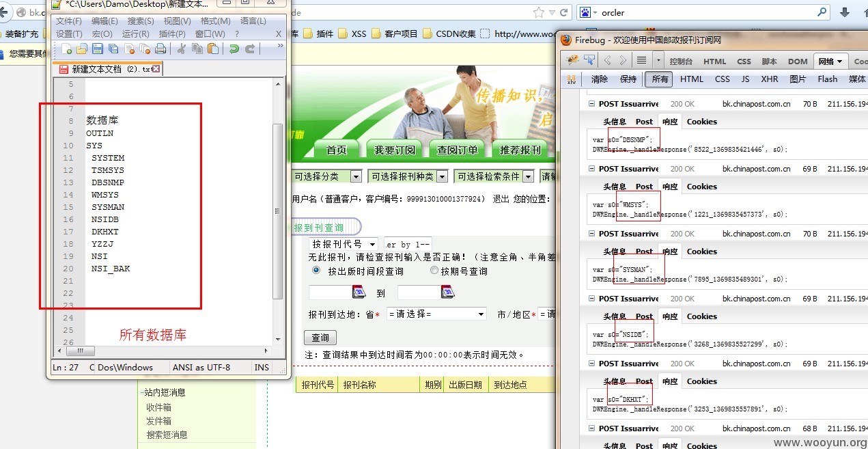The width and height of the screenshot is (868, 449).
Task: Switch to the DOM panel in Firebug
Action: click(798, 62)
